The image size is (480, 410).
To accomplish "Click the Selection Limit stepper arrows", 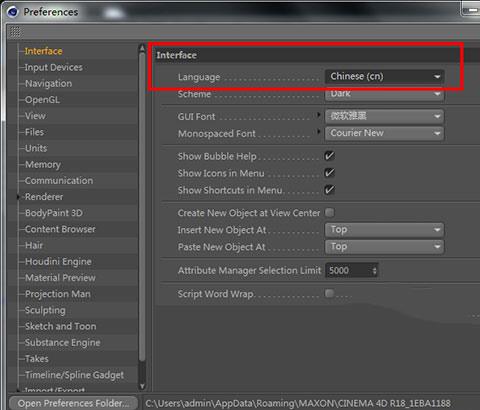I will click(375, 270).
